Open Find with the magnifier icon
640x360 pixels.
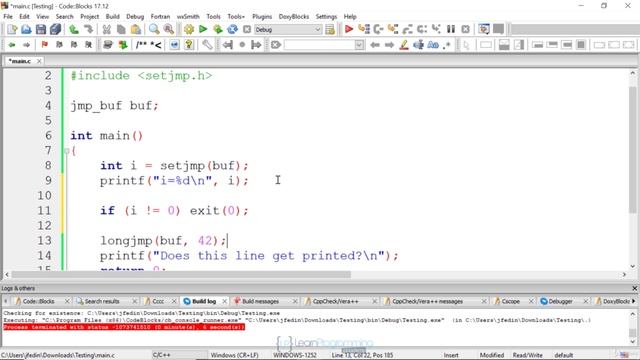(x=154, y=29)
